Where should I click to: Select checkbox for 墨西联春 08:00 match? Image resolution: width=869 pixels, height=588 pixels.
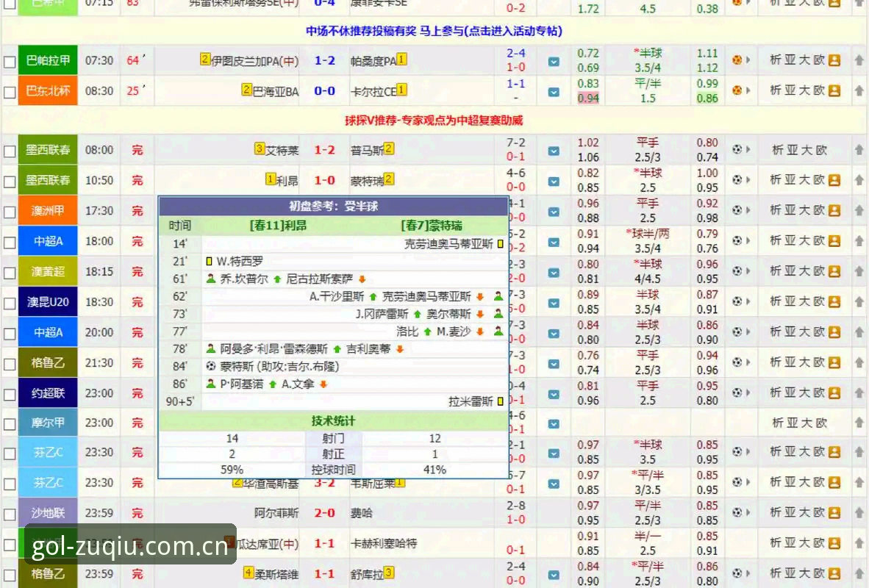point(10,151)
